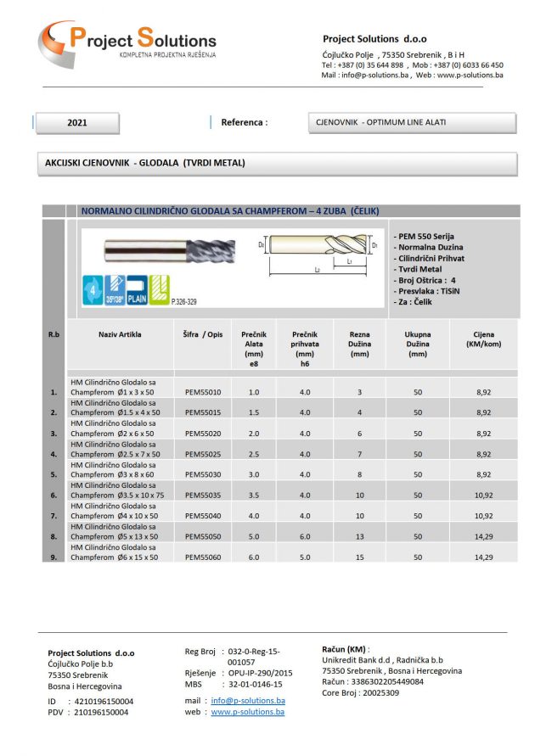Click the 14,29 price in row 8
The height and width of the screenshot is (756, 535).
point(483,536)
